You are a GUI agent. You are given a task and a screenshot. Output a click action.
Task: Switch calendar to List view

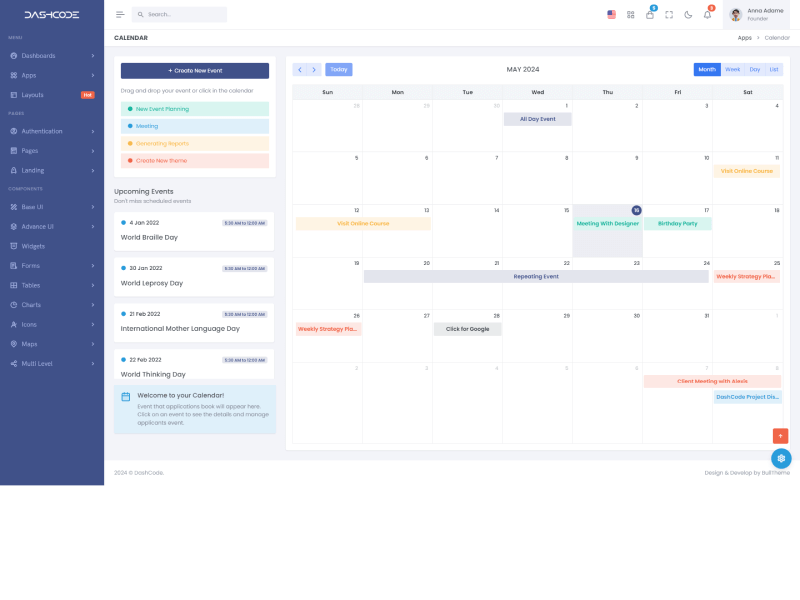(774, 69)
